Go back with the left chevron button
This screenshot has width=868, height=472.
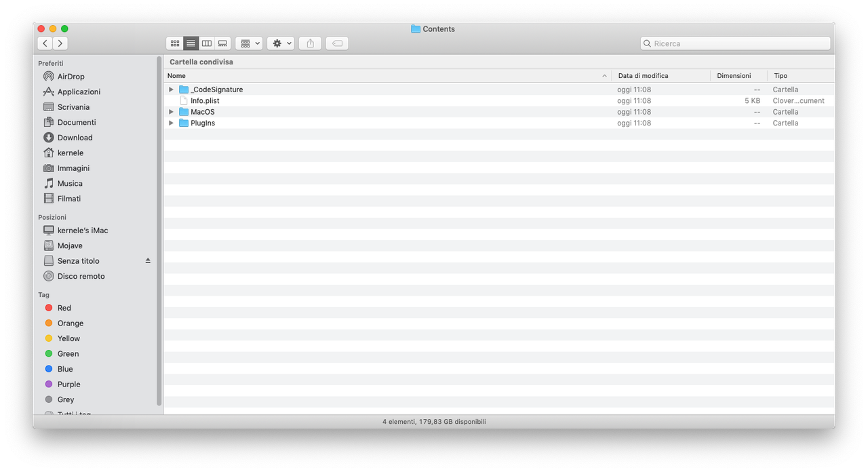coord(45,43)
